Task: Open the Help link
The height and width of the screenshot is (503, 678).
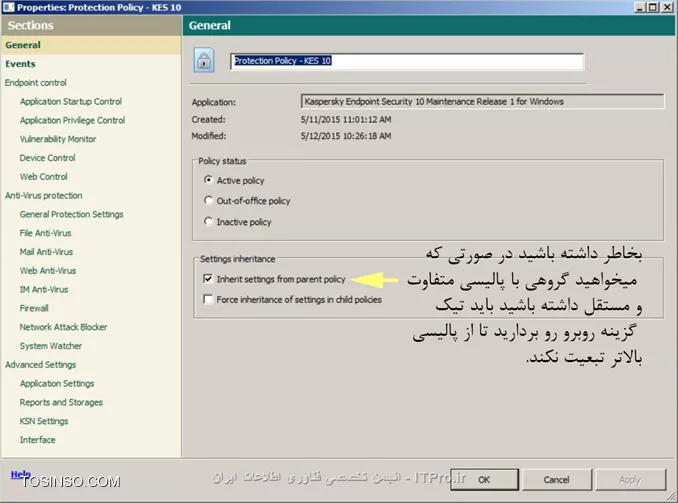Action: (20, 474)
